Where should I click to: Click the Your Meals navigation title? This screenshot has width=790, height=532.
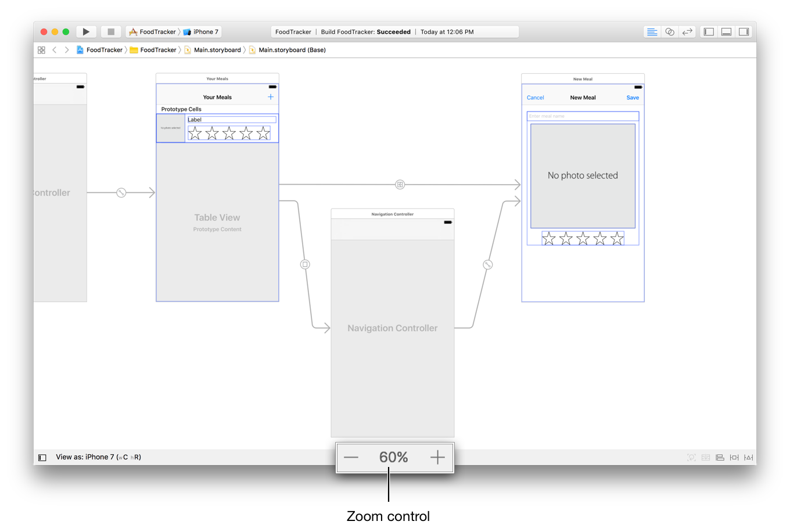tap(217, 97)
